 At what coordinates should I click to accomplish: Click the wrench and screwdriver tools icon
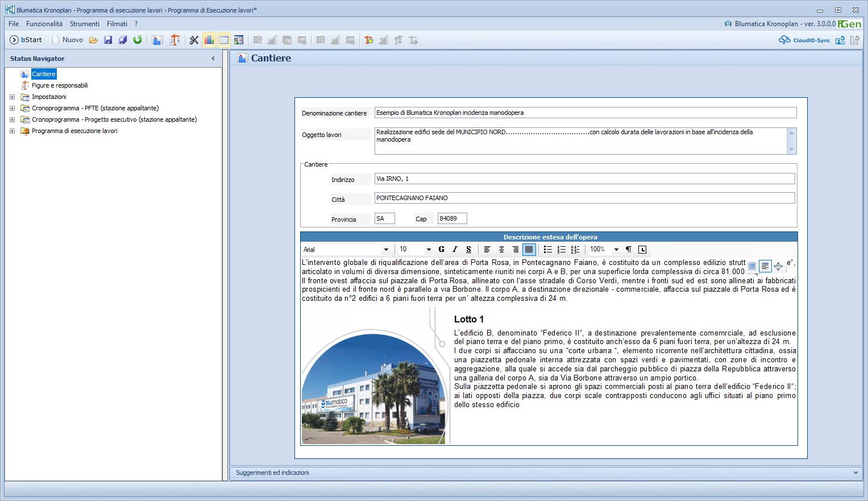194,40
